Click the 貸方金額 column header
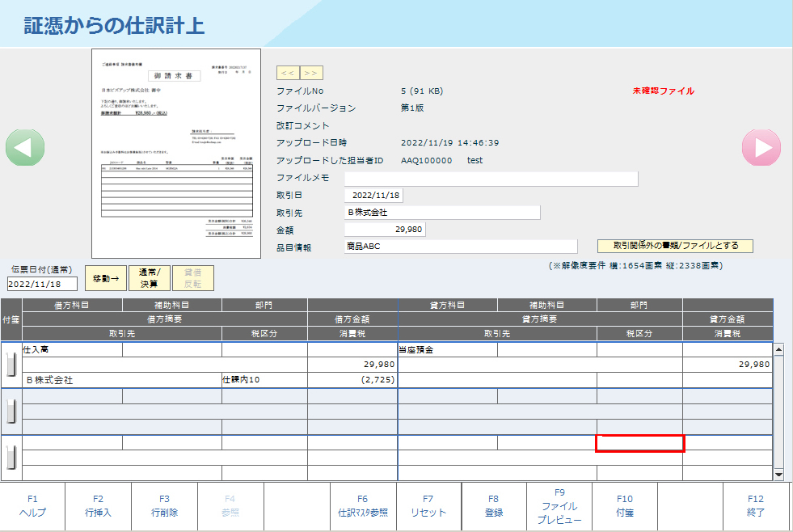Viewport: 793px width, 532px height. [x=728, y=319]
